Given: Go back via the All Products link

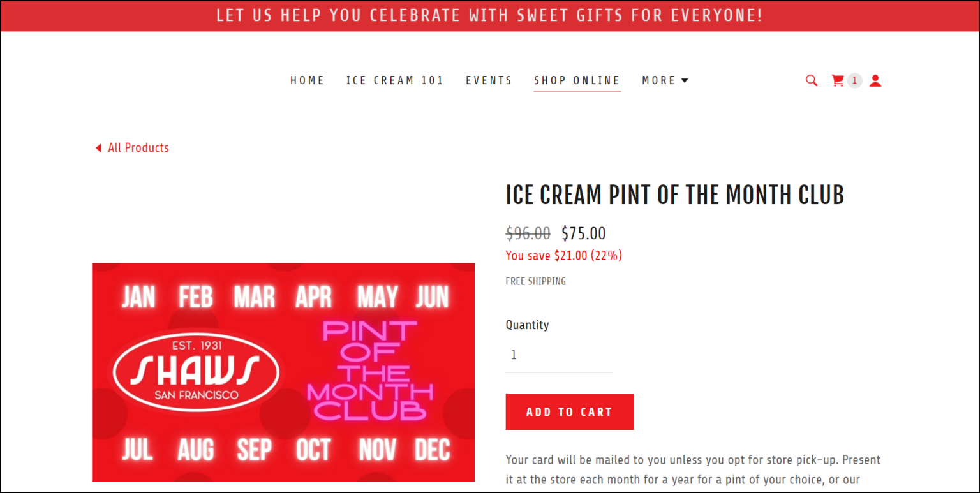Looking at the screenshot, I should (138, 147).
